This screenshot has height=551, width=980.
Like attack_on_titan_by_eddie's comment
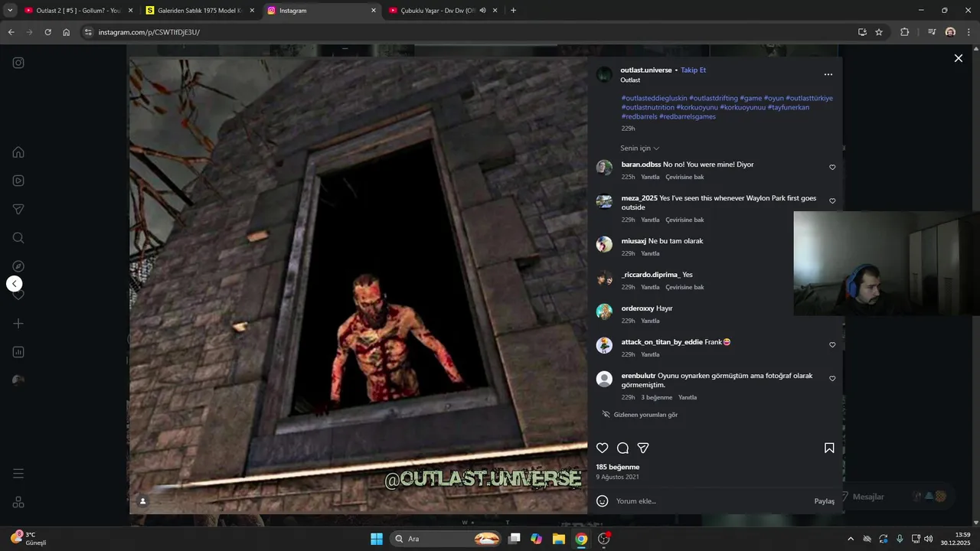(832, 345)
